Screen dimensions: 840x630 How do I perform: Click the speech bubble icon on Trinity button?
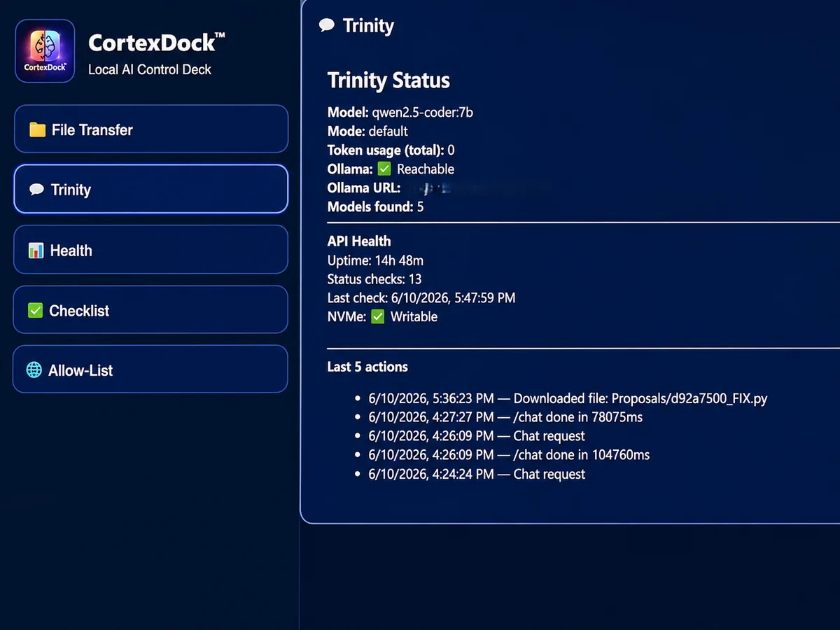tap(36, 190)
